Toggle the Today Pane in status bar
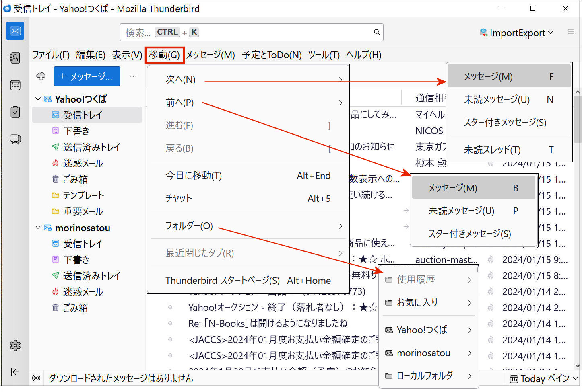582x392 pixels. (x=543, y=379)
